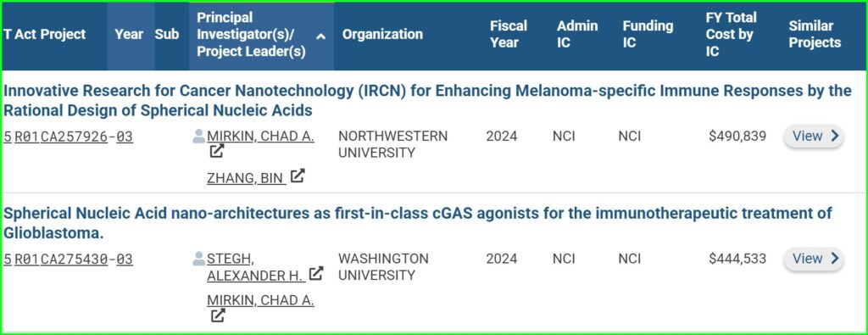This screenshot has width=868, height=335.
Task: View similar projects for Northwestern University grant
Action: [x=813, y=137]
